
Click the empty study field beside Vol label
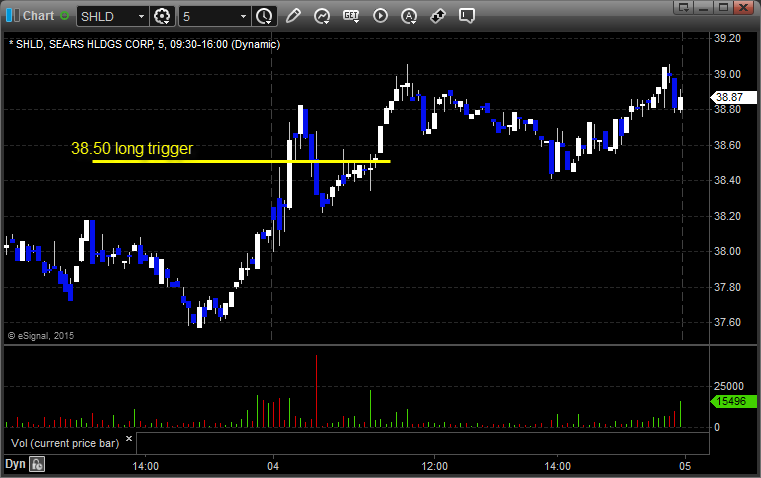(x=422, y=443)
